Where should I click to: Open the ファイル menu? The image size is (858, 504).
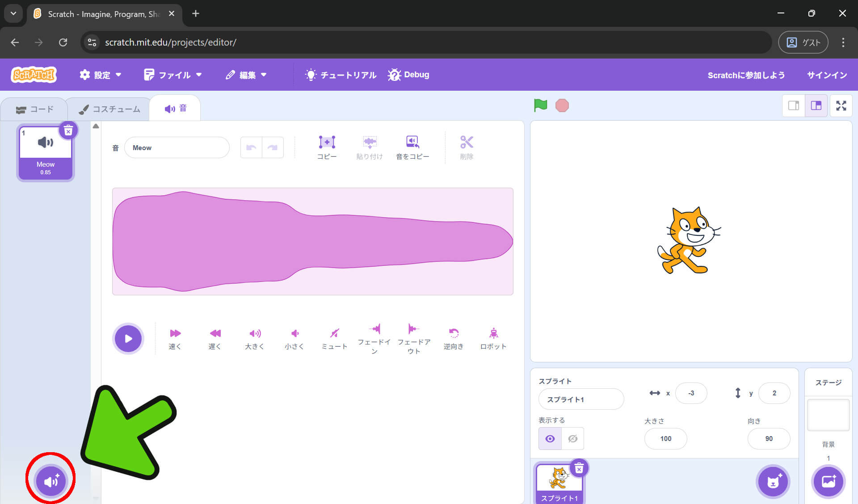pyautogui.click(x=173, y=75)
